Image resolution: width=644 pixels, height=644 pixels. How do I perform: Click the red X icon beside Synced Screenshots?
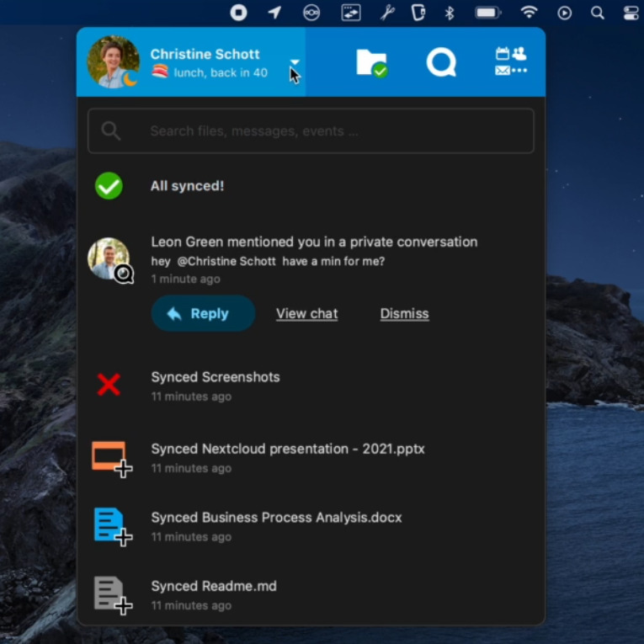109,385
